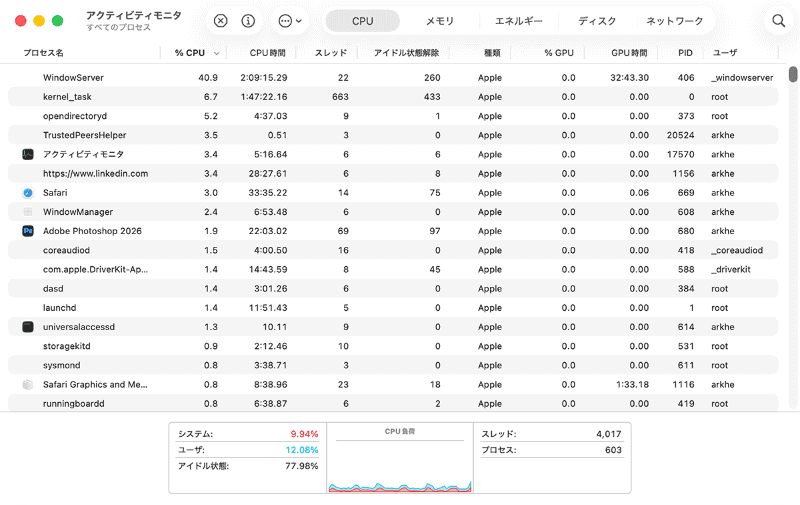Select the kernel_task process
This screenshot has width=800, height=505.
pyautogui.click(x=393, y=97)
